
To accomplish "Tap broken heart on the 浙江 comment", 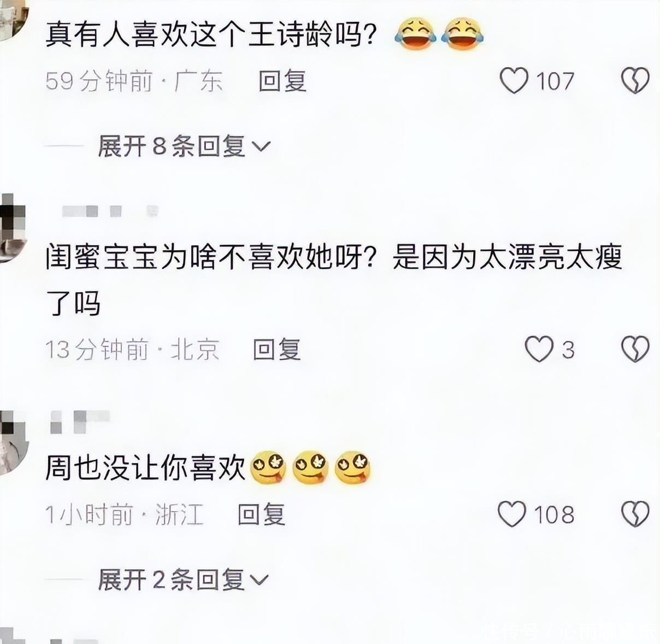I will point(635,514).
